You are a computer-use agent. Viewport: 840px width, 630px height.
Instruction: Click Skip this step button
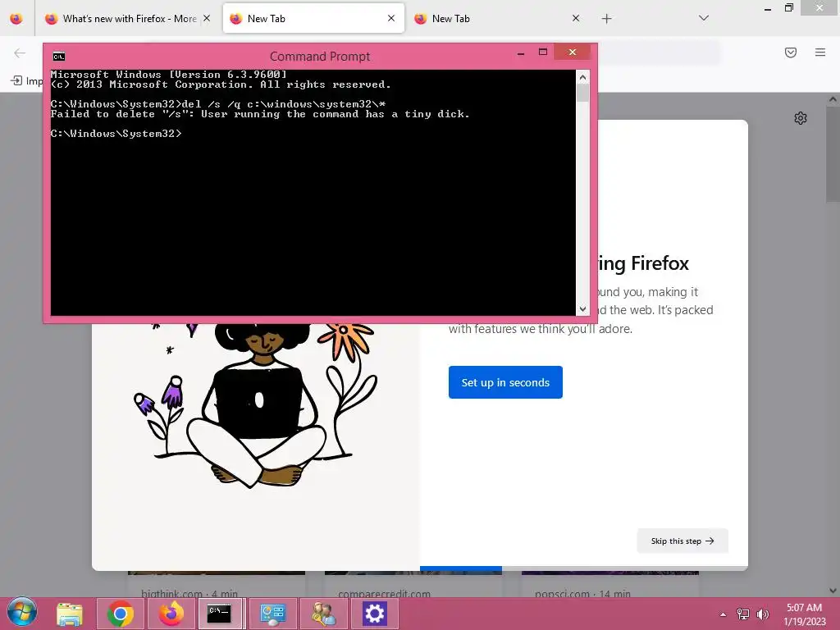pyautogui.click(x=682, y=541)
